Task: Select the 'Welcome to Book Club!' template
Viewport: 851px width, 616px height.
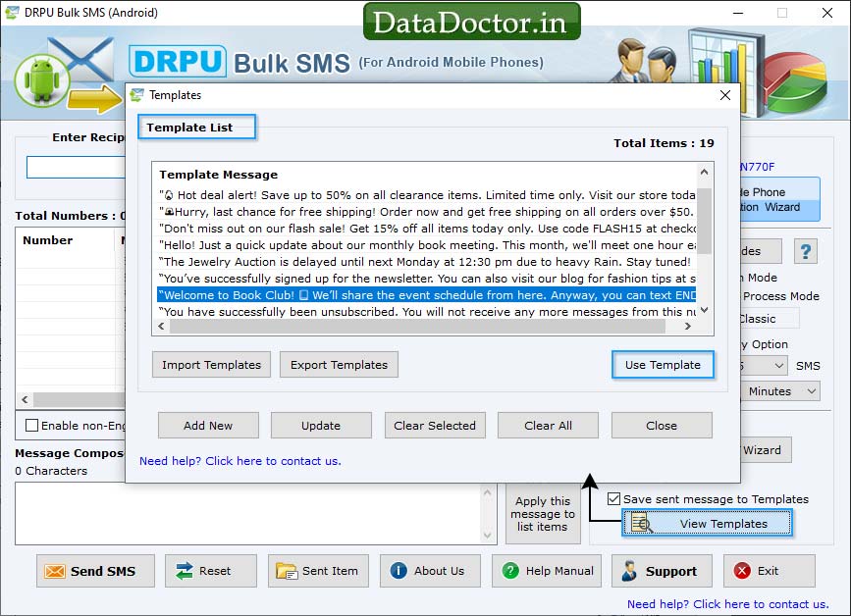Action: (x=427, y=295)
